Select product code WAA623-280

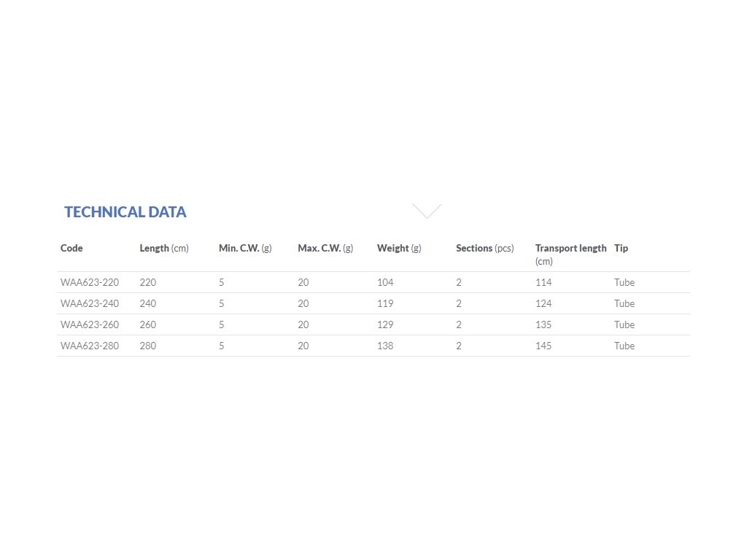pos(90,346)
